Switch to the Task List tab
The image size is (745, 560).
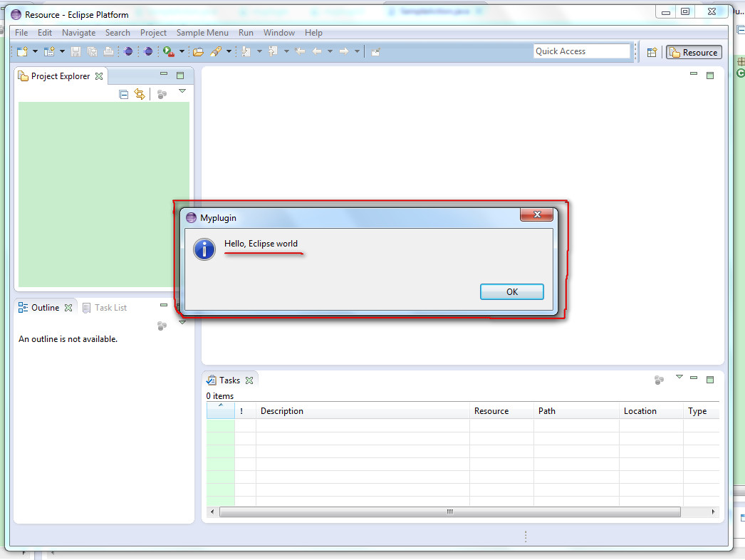click(x=105, y=308)
